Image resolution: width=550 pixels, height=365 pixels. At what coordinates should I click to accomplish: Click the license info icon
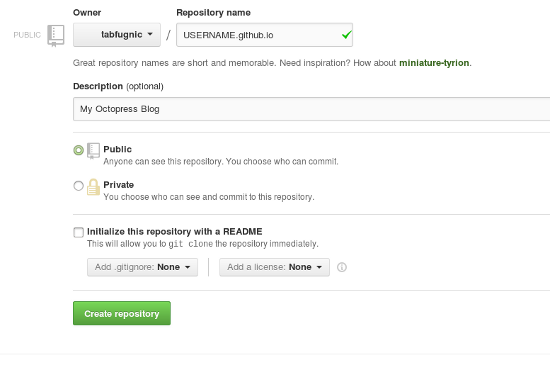pyautogui.click(x=342, y=267)
